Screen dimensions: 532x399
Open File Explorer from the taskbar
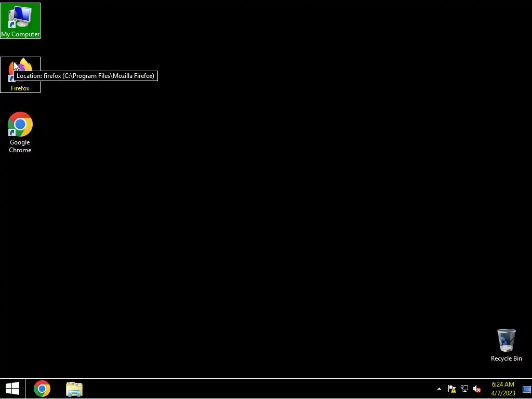[74, 389]
